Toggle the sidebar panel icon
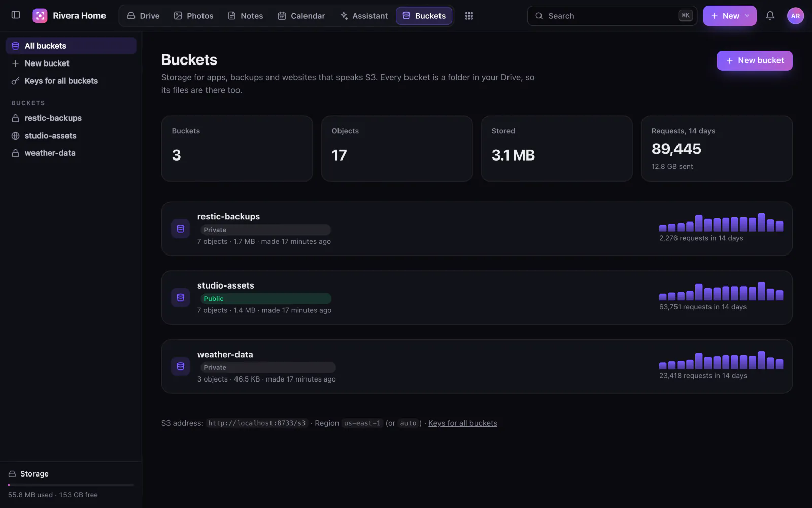This screenshot has width=812, height=508. [x=16, y=15]
